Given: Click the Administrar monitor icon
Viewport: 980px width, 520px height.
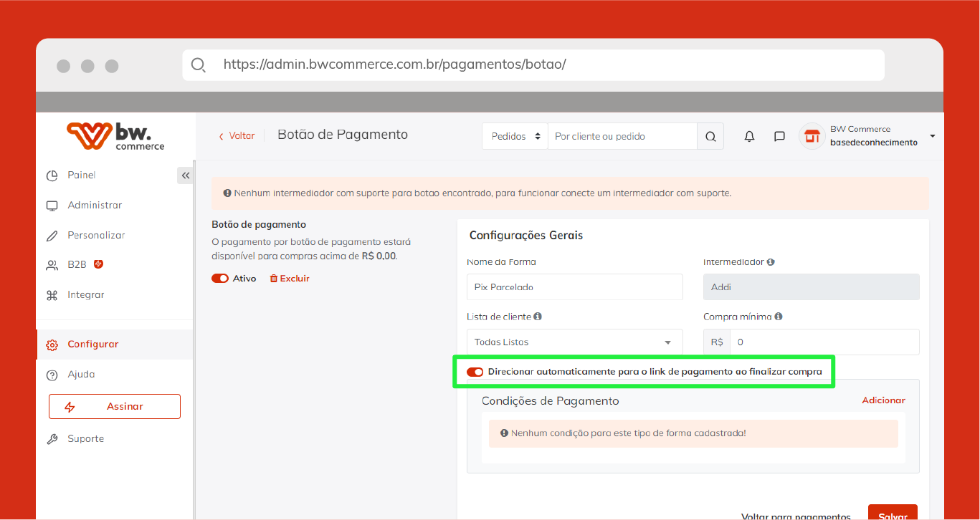Looking at the screenshot, I should pos(52,206).
